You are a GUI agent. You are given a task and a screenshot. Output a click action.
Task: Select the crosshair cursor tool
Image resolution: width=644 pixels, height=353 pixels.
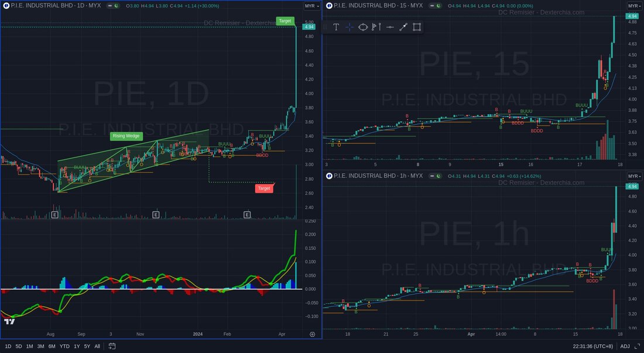[x=349, y=27]
